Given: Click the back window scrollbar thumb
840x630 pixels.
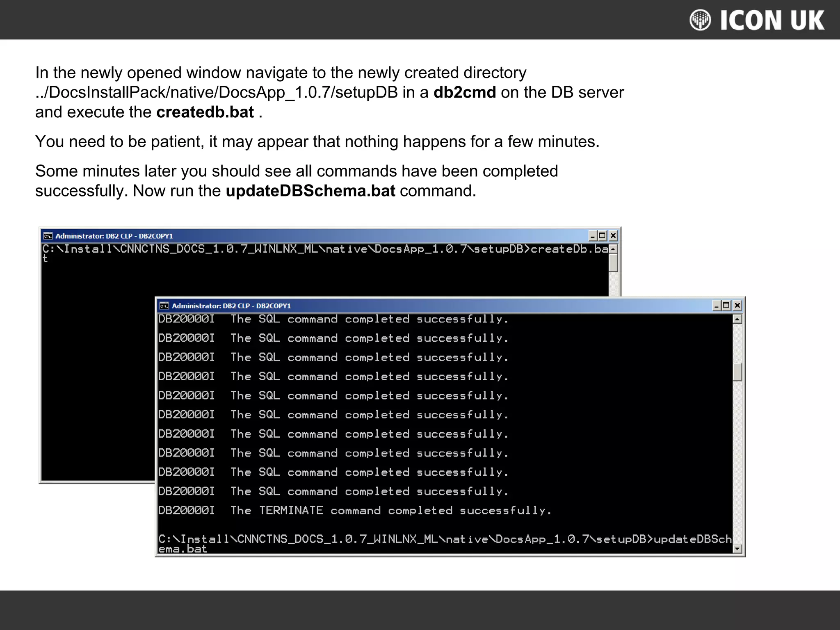Looking at the screenshot, I should pyautogui.click(x=613, y=263).
